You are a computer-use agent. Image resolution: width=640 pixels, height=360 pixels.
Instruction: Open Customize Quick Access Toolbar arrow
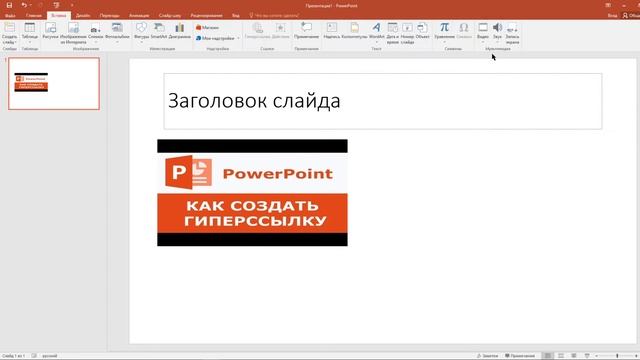71,5
